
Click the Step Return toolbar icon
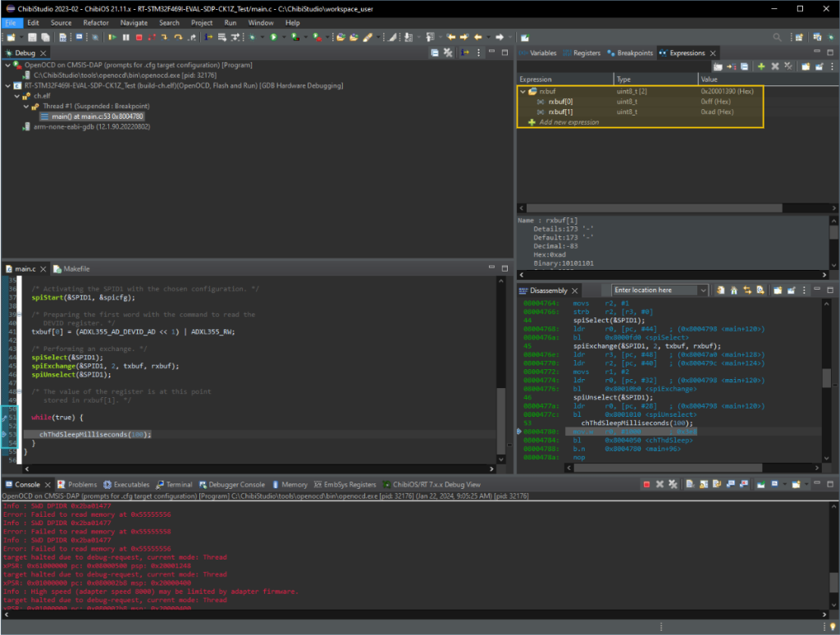192,37
